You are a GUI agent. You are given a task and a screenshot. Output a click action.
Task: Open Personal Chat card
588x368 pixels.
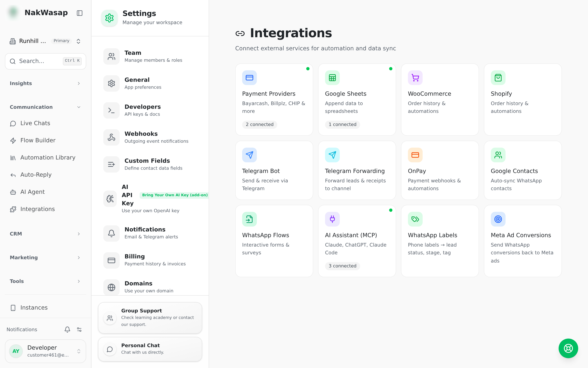click(150, 349)
